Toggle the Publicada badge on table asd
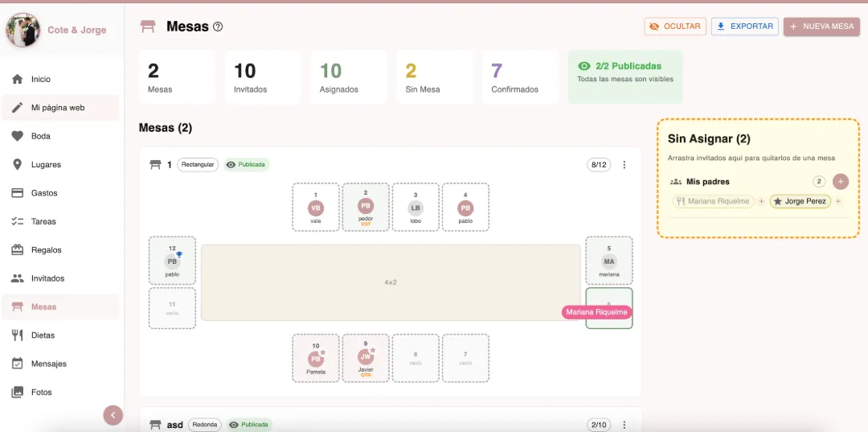868x432 pixels. tap(250, 425)
